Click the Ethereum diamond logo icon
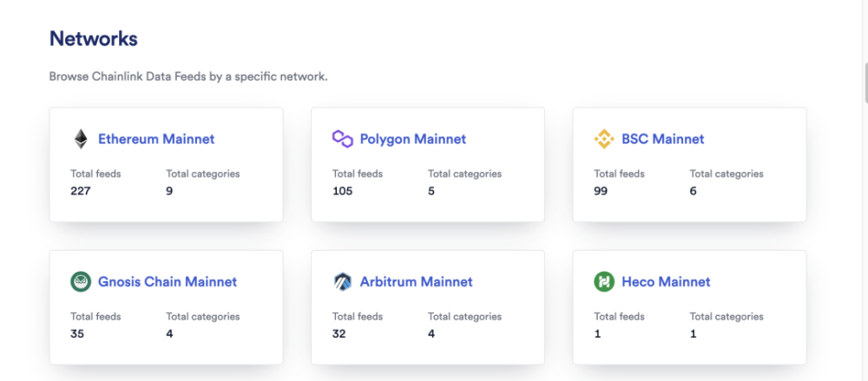The width and height of the screenshot is (868, 381). click(81, 139)
